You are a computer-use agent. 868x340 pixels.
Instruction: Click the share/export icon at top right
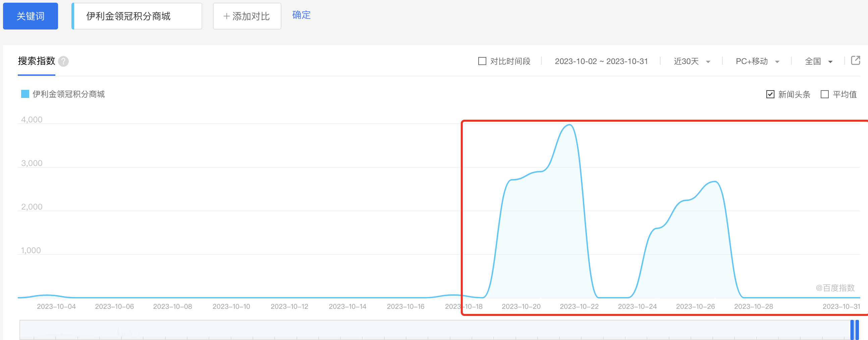click(x=855, y=60)
